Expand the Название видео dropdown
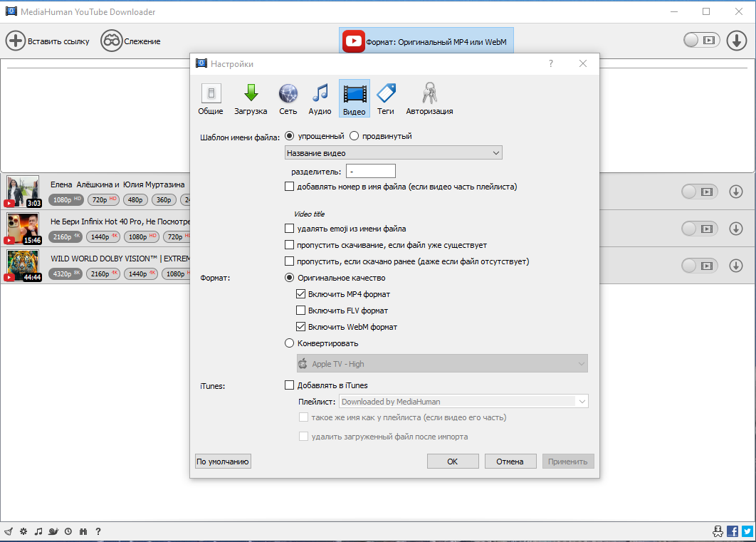The height and width of the screenshot is (542, 756). [x=394, y=153]
